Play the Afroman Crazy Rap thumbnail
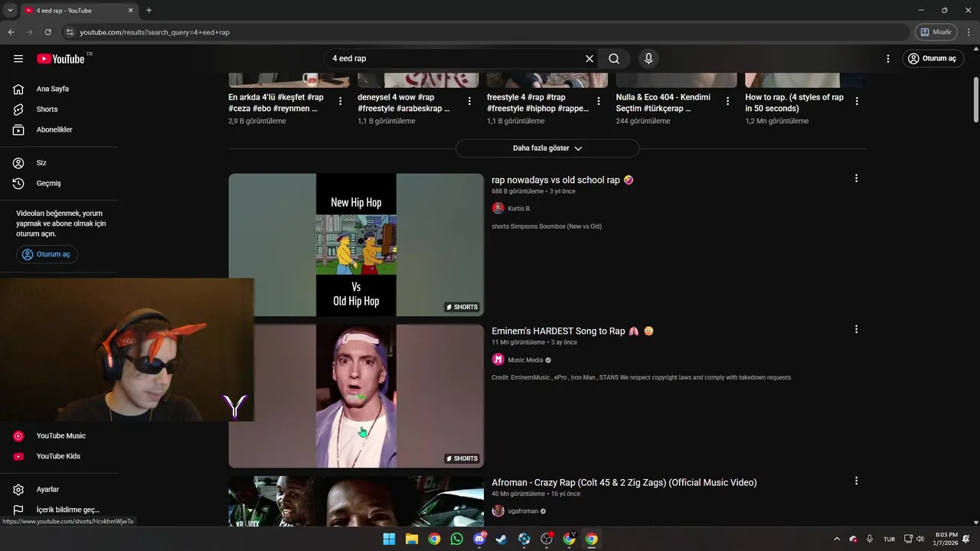Viewport: 980px width, 551px height. coord(356,501)
